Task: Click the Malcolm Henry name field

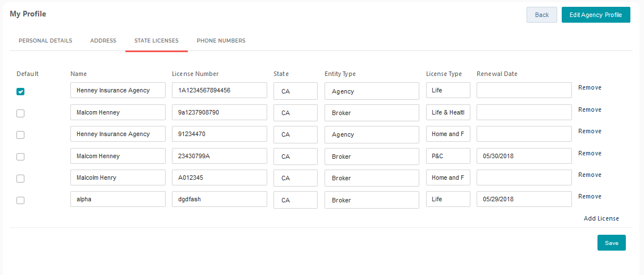Action: point(118,177)
